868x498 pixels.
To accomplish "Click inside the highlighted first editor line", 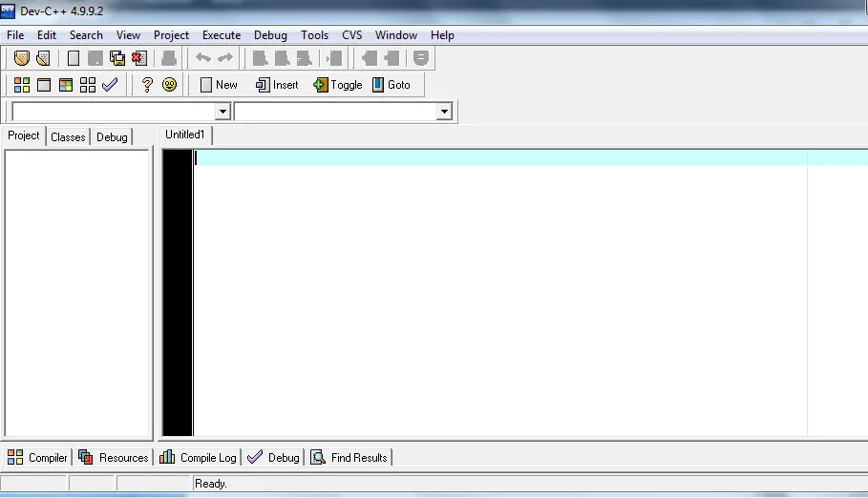I will click(531, 157).
